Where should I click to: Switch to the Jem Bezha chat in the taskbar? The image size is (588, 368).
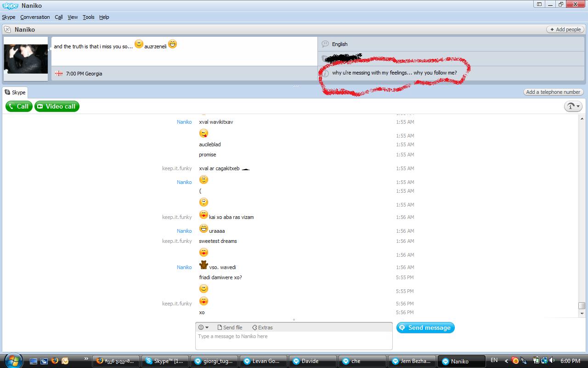click(413, 361)
